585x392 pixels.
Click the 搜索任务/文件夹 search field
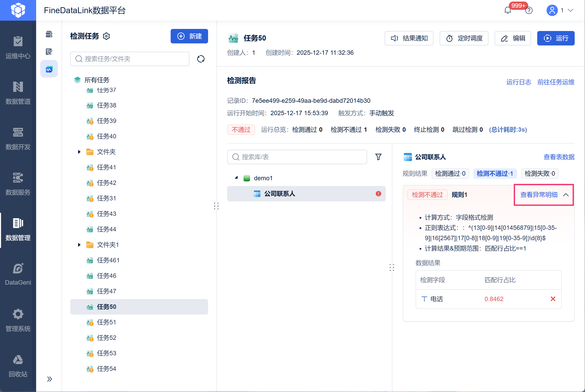130,59
